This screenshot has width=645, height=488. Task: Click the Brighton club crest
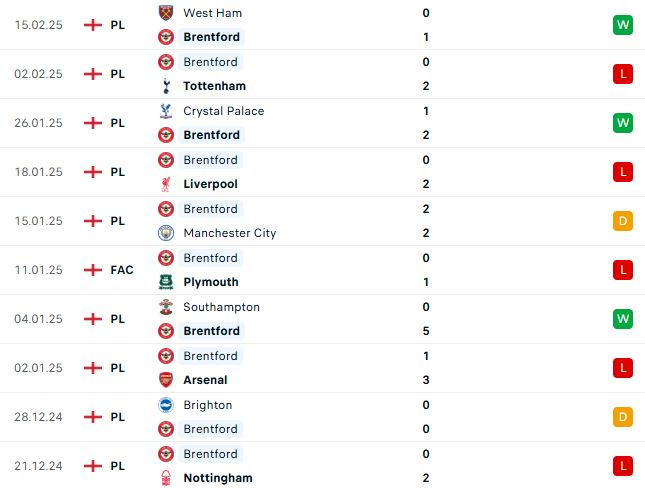(166, 405)
